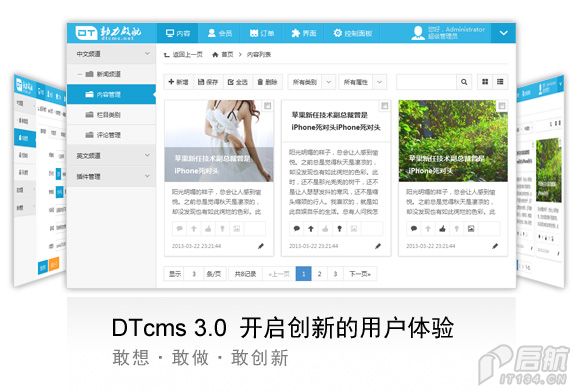This screenshot has height=392, width=580.
Task: Open the 所有类别 category dropdown
Action: point(311,82)
